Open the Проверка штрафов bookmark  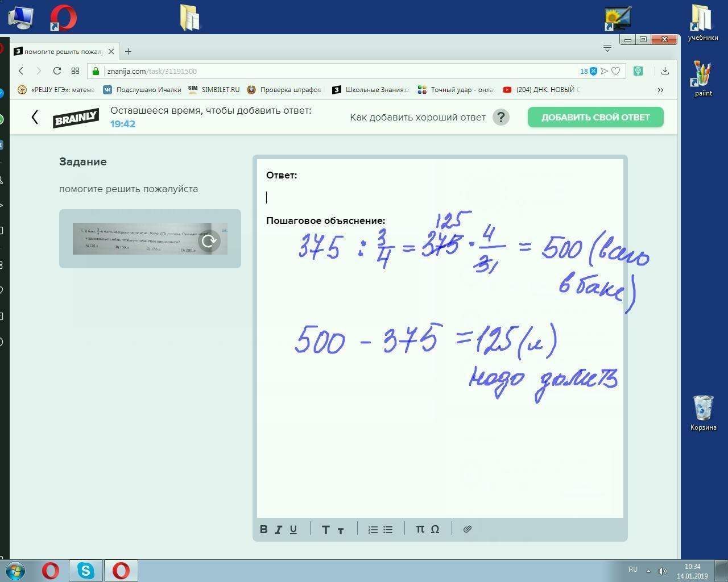click(x=284, y=90)
